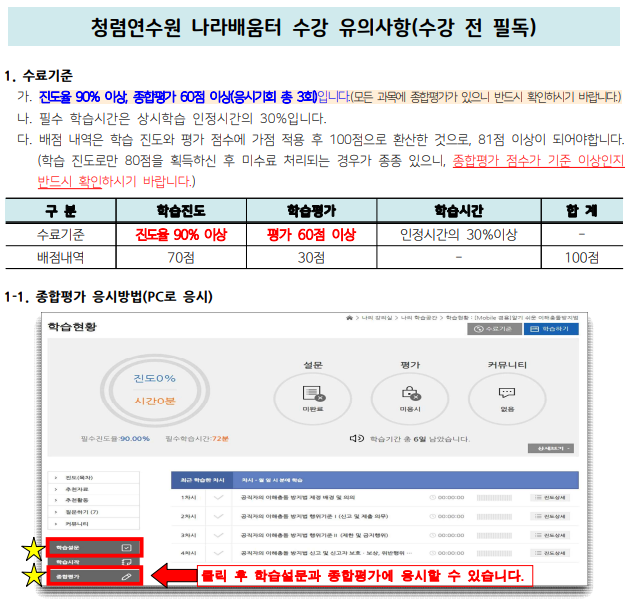Click the document title 청렴연수원 나라배움터 수강 유의사항
The width and height of the screenshot is (627, 602).
pyautogui.click(x=314, y=27)
